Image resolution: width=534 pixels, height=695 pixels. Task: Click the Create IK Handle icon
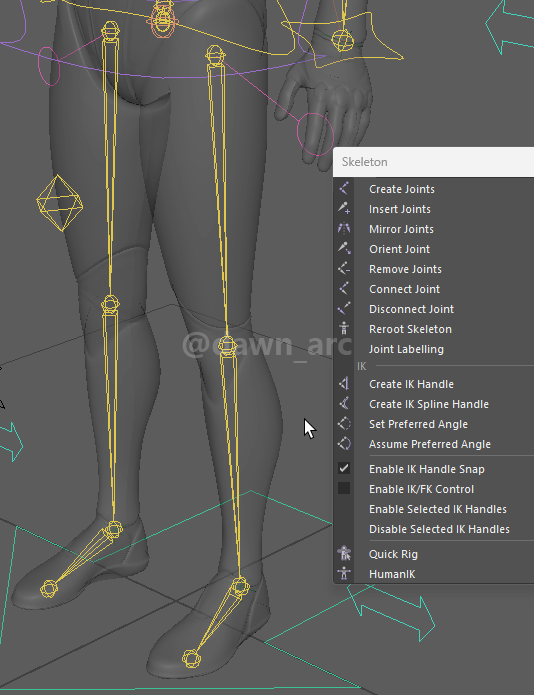(344, 383)
